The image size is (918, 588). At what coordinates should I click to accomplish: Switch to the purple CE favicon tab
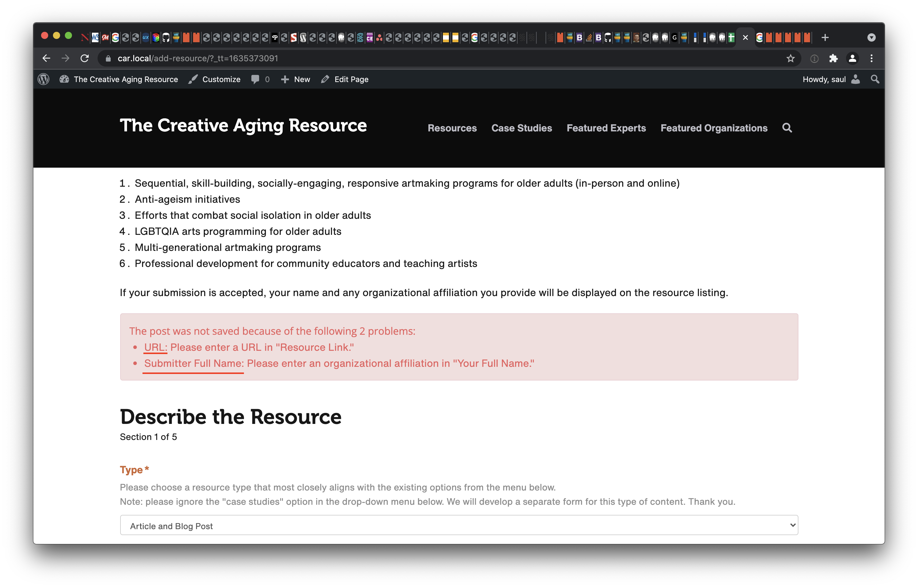[x=369, y=37]
